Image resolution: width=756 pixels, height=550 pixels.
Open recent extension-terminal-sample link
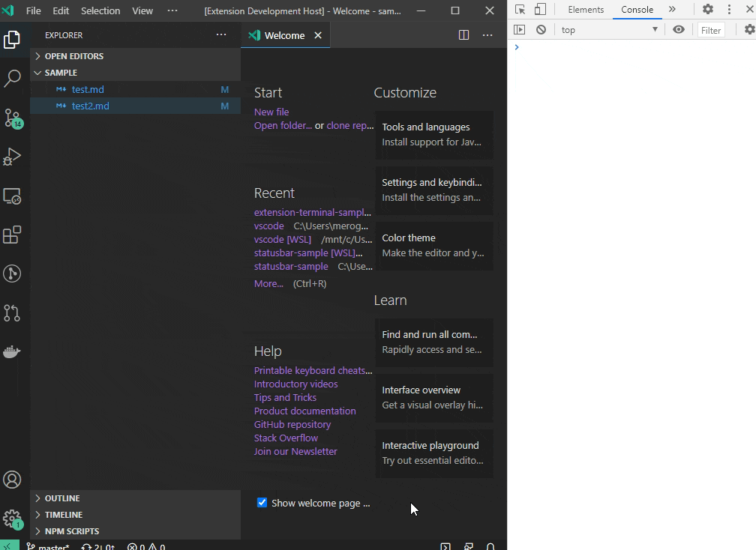(x=313, y=212)
